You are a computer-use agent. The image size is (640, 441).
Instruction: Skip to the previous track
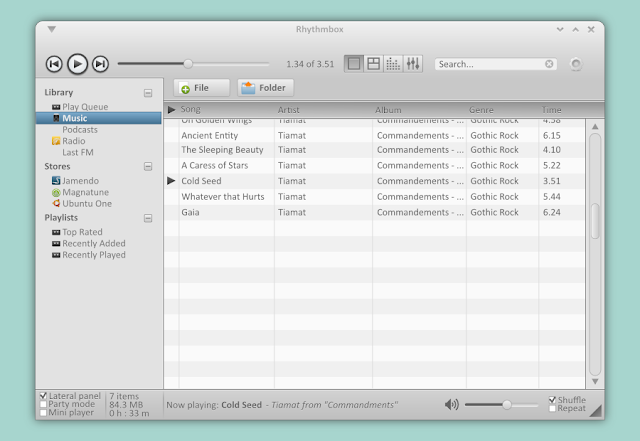[54, 64]
